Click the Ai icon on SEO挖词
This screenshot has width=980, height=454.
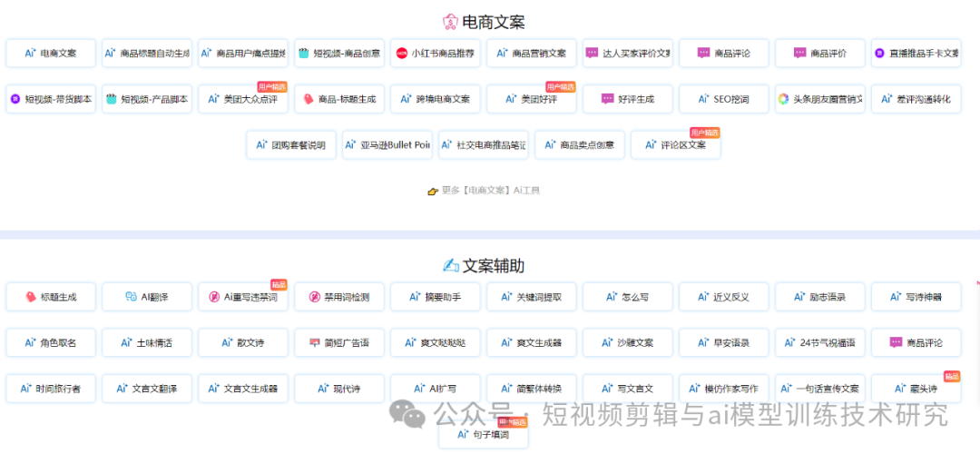[703, 99]
